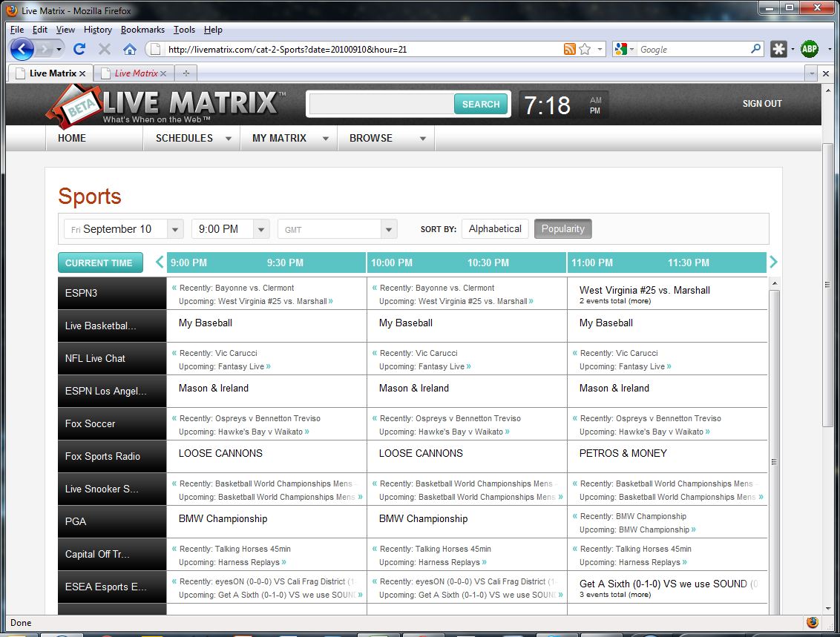840x637 pixels.
Task: Open the Edit menu
Action: [39, 30]
